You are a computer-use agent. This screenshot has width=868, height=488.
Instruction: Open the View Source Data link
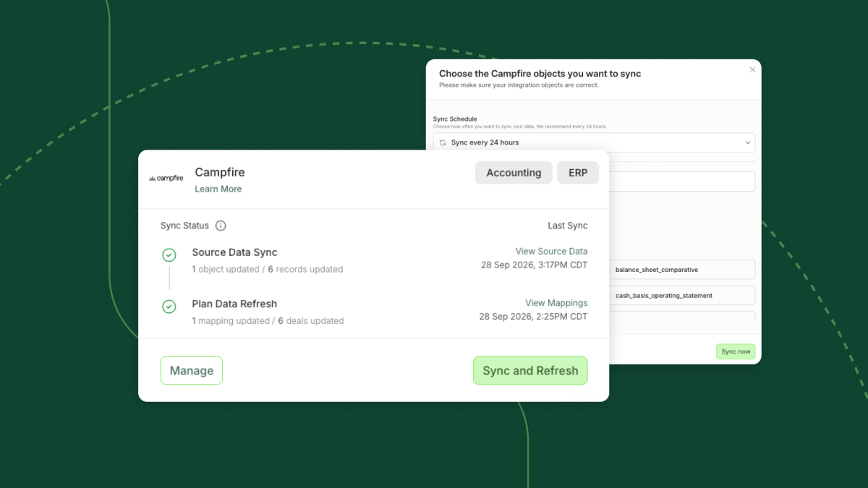pos(551,252)
